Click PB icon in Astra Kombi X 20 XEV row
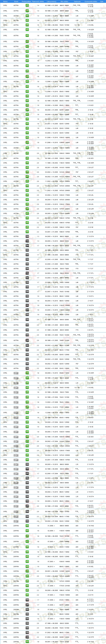This screenshot has height=644, width=106. [x=27, y=437]
